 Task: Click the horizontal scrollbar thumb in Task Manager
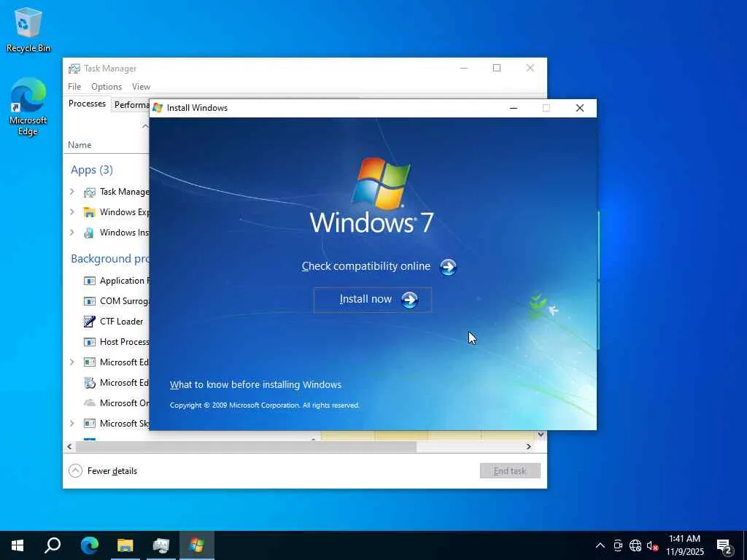(x=246, y=447)
